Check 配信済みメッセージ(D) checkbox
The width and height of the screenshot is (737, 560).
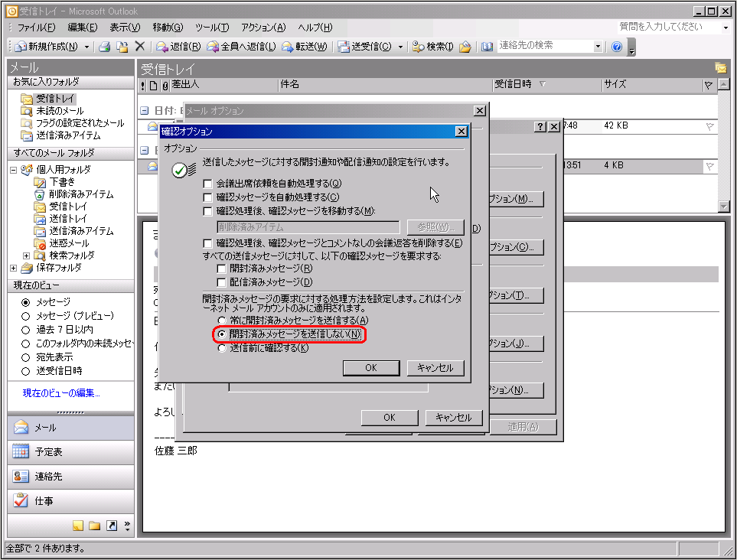pyautogui.click(x=221, y=282)
